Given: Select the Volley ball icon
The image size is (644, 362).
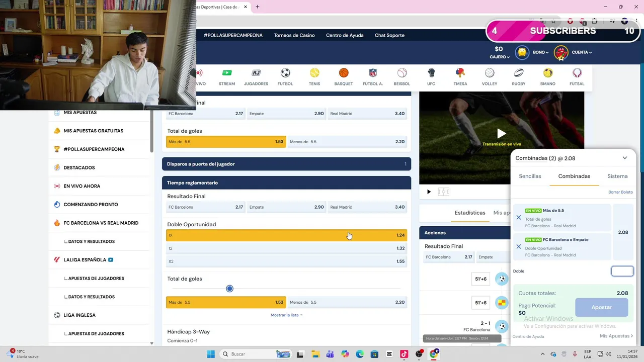Looking at the screenshot, I should [x=490, y=73].
